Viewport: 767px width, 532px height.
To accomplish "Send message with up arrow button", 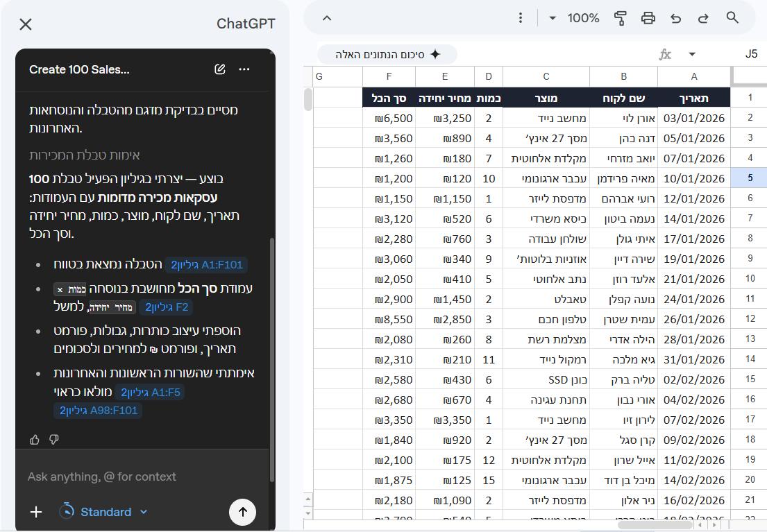I will 243,512.
